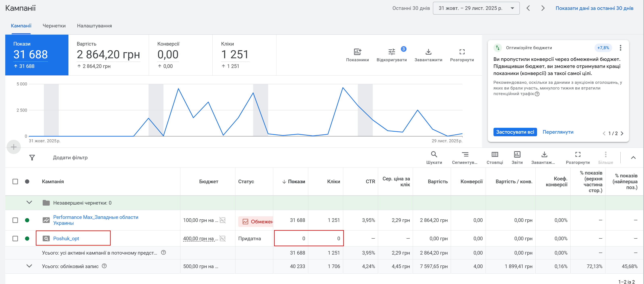Viewport: 644px width, 284px height.
Task: Click the Шукати search icon in table toolbar
Action: [x=434, y=154]
